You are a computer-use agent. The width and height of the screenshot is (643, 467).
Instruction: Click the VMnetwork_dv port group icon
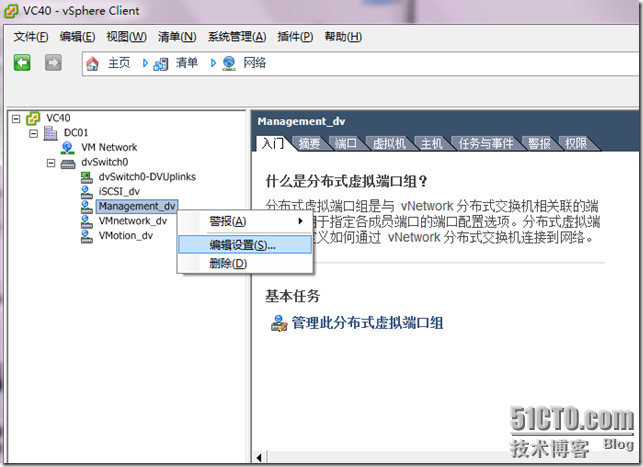[87, 221]
